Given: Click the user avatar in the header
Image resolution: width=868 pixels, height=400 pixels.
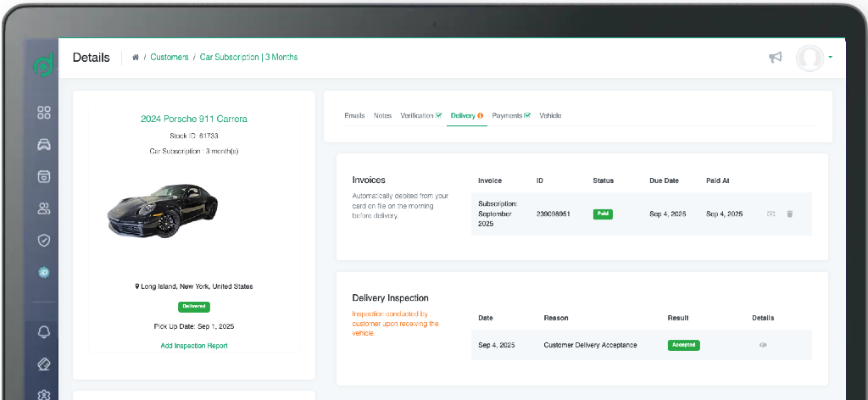Looking at the screenshot, I should [810, 58].
